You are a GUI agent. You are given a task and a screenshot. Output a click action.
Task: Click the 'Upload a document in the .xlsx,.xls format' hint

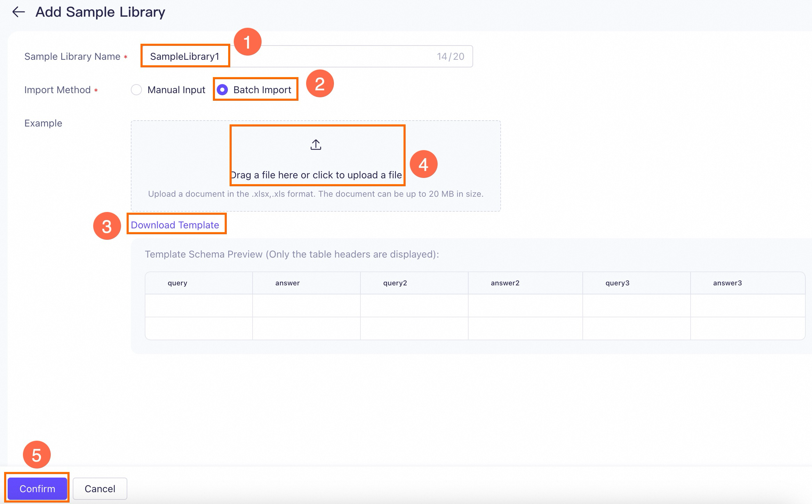316,194
